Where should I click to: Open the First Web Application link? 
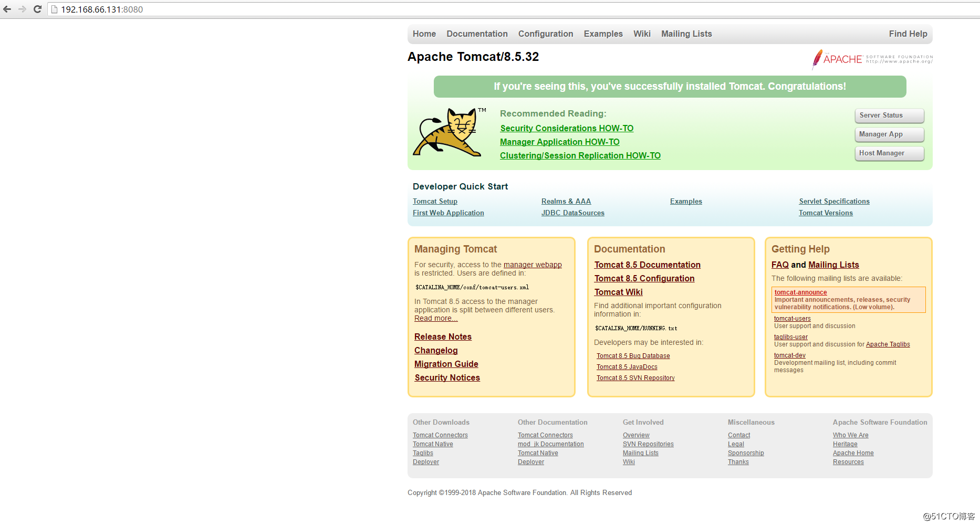pyautogui.click(x=449, y=213)
